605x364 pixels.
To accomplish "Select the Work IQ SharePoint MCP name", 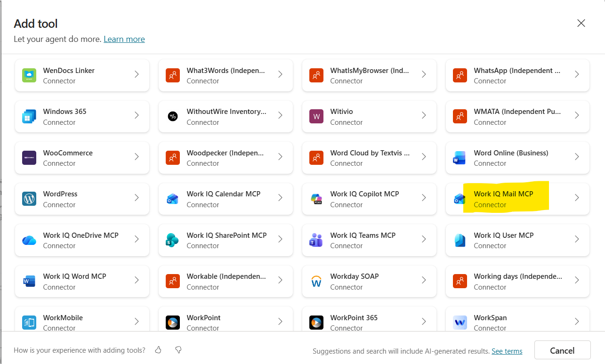I will [226, 235].
